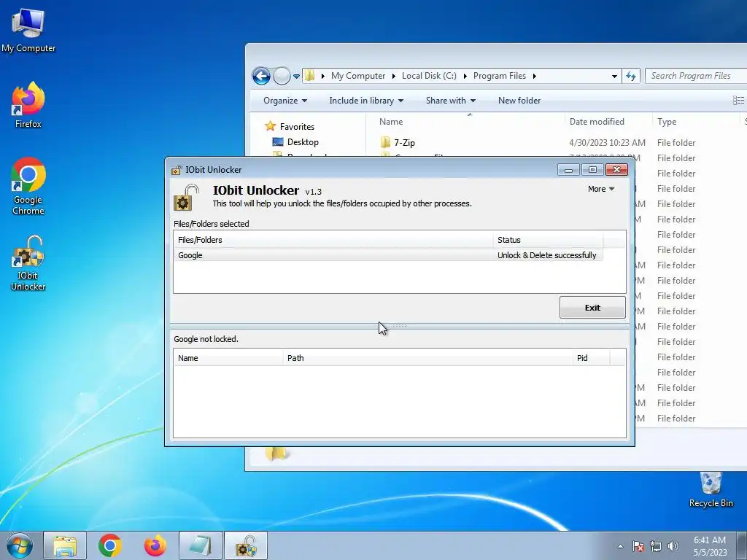Select Favorites in the navigation pane

click(290, 127)
